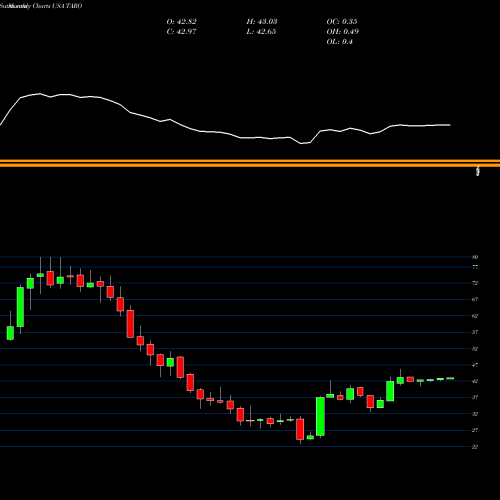Screen dimensions: 500x500
Task: Click the 67 price axis label
Action: point(475,299)
